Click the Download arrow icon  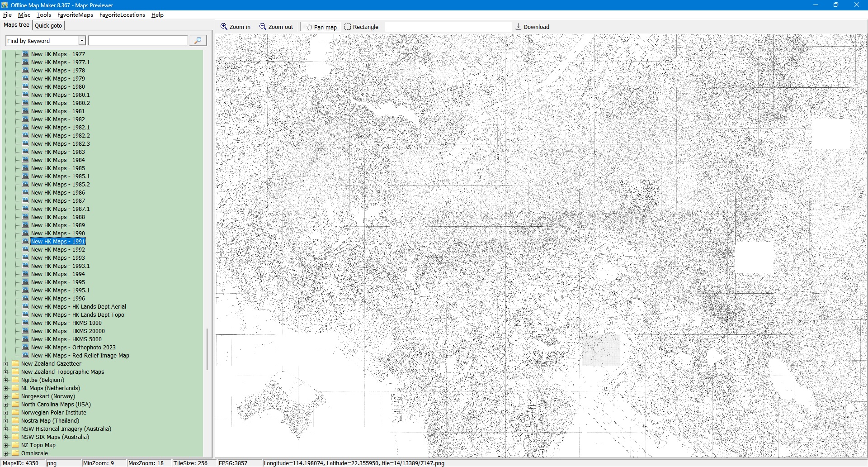click(x=519, y=27)
